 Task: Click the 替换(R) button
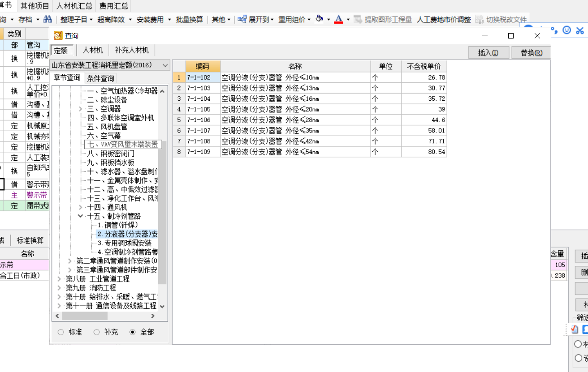point(532,53)
